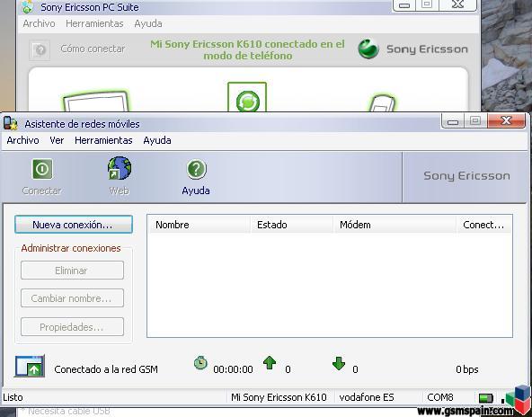Minimize the Asistente de redes móviles window

[453, 121]
